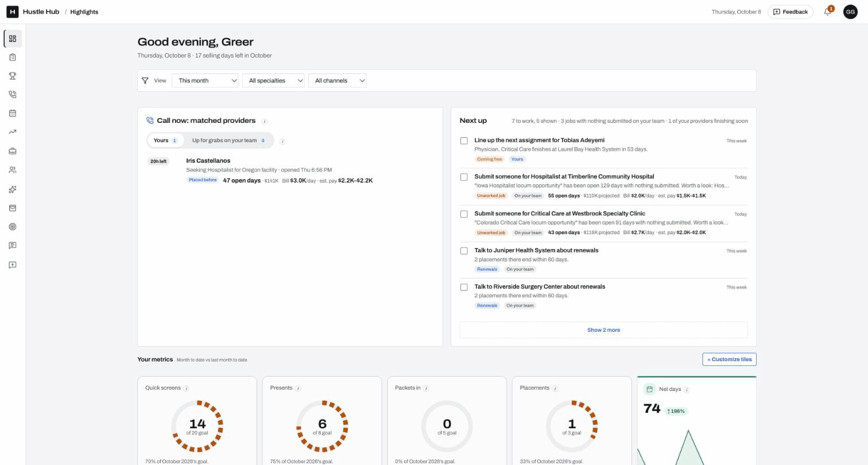Click info icon beside Call now heading
This screenshot has height=465, width=868.
(265, 121)
